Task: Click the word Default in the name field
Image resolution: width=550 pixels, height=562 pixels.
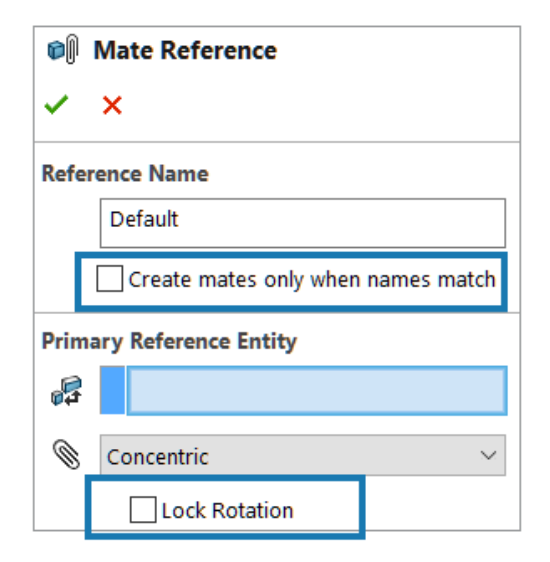Action: (x=144, y=219)
